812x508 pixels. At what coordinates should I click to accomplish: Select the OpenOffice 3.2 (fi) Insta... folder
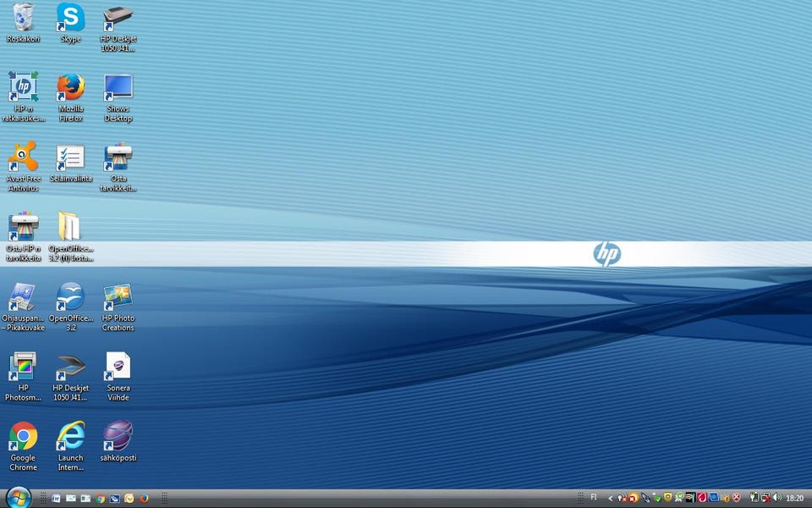click(71, 236)
